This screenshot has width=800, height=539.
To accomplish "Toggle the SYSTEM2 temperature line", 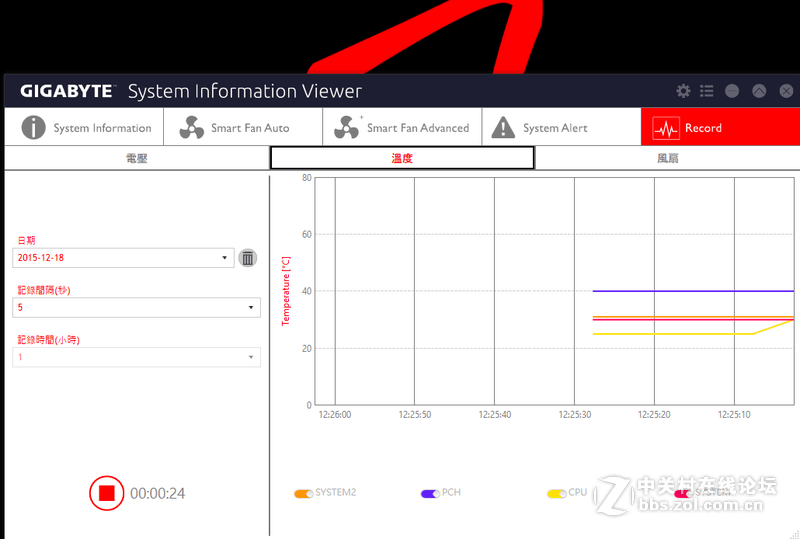I will click(x=304, y=494).
